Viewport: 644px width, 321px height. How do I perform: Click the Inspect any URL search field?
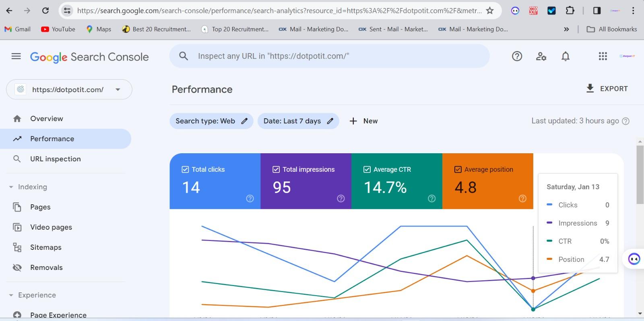pos(330,56)
